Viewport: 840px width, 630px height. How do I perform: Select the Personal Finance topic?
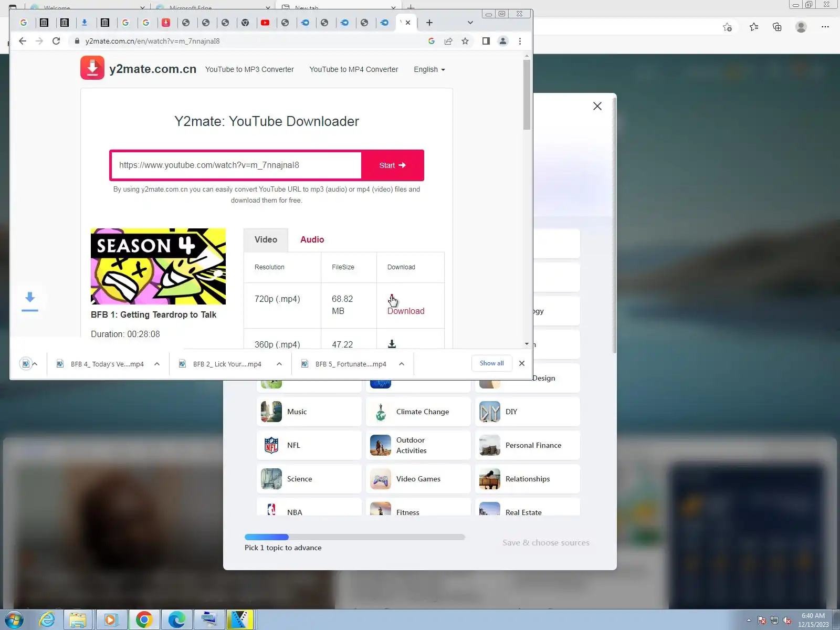(x=528, y=445)
